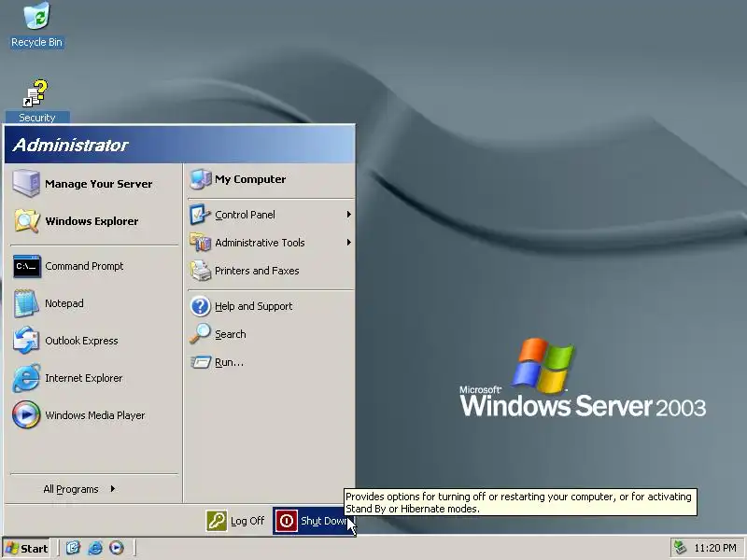This screenshot has height=560, width=747.
Task: Click Outlook Express text label
Action: pyautogui.click(x=81, y=341)
